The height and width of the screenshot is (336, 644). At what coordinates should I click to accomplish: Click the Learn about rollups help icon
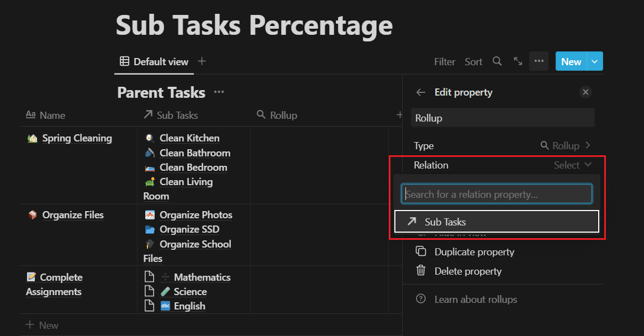point(421,298)
